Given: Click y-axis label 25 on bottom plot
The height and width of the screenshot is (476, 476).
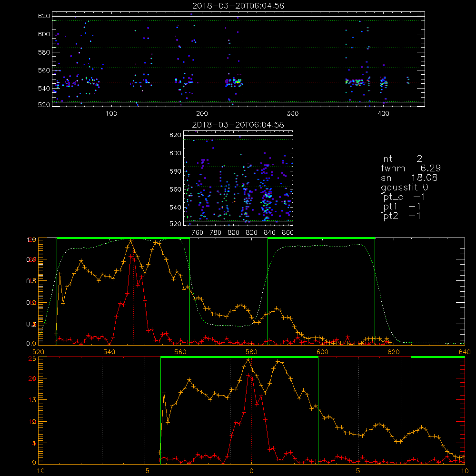Looking at the screenshot, I should 32,358.
